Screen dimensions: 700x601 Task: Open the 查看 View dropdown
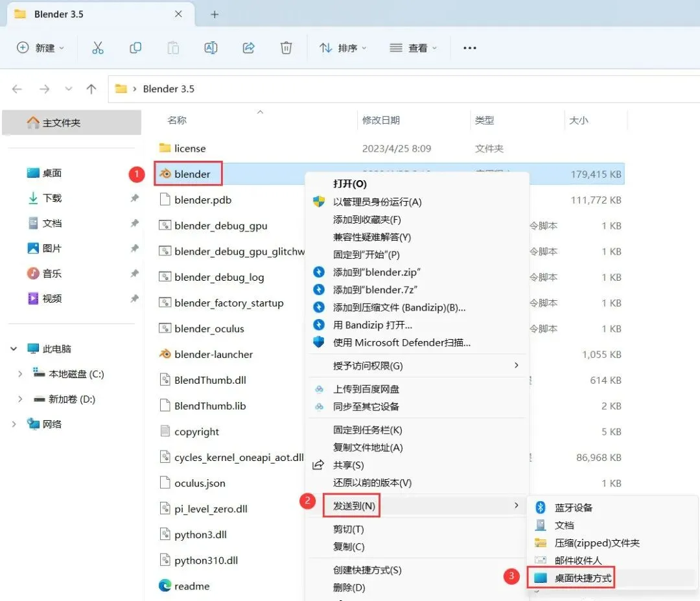coord(413,48)
